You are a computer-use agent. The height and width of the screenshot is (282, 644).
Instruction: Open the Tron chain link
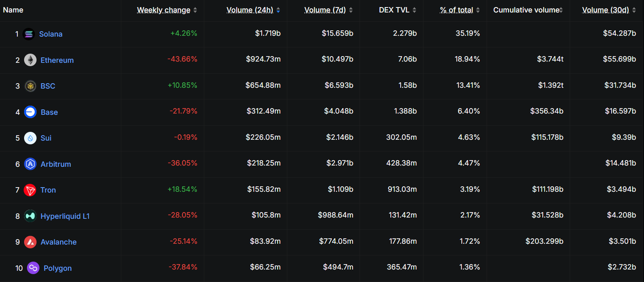click(x=48, y=190)
